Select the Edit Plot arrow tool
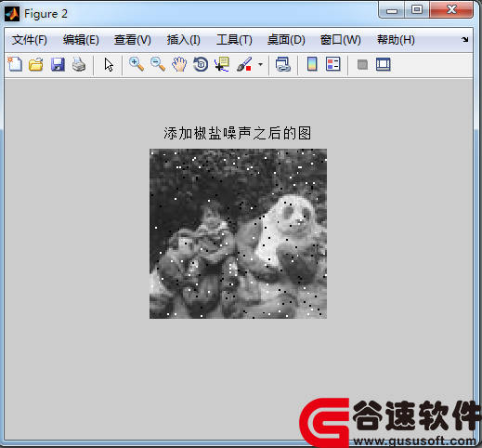 point(109,65)
